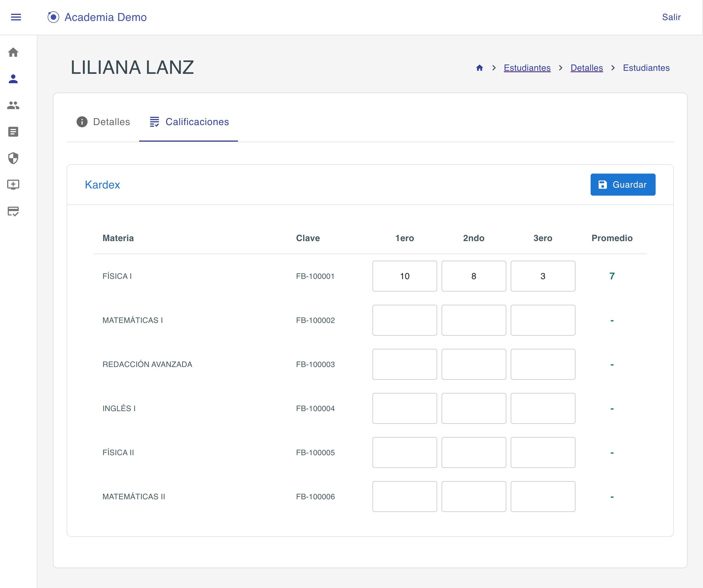Follow the Estudiantes breadcrumb link

527,68
